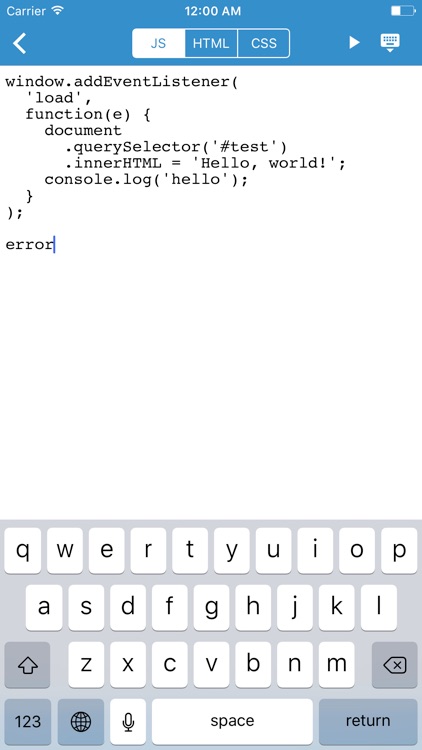Screen dimensions: 422x750
Task: Tap the letter g key
Action: 211,607
